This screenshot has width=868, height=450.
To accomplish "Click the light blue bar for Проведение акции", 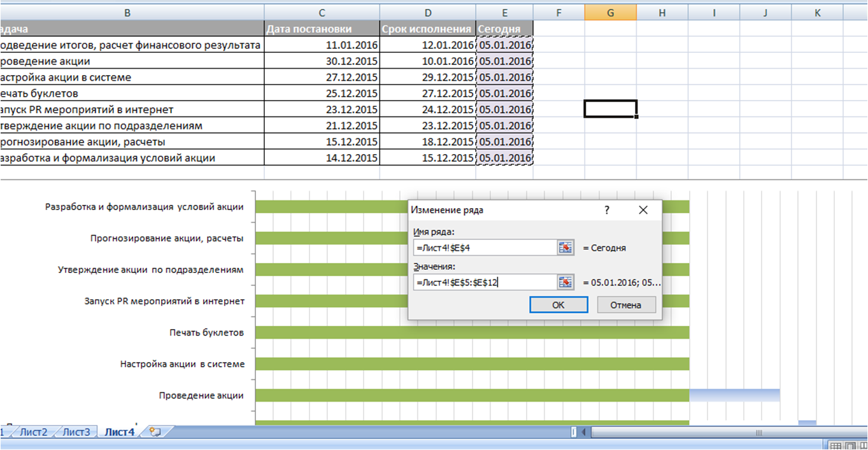I will coord(734,395).
